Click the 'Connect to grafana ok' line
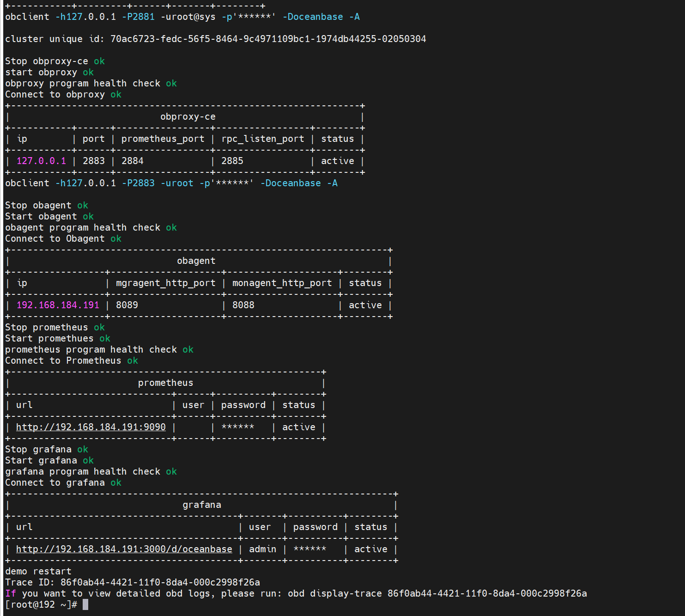685x616 pixels. click(63, 482)
